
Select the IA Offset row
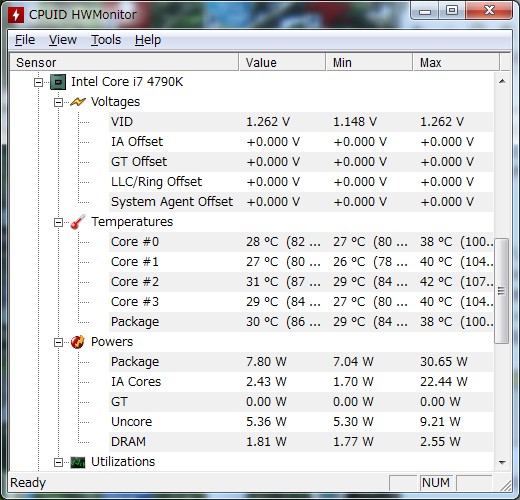point(301,142)
